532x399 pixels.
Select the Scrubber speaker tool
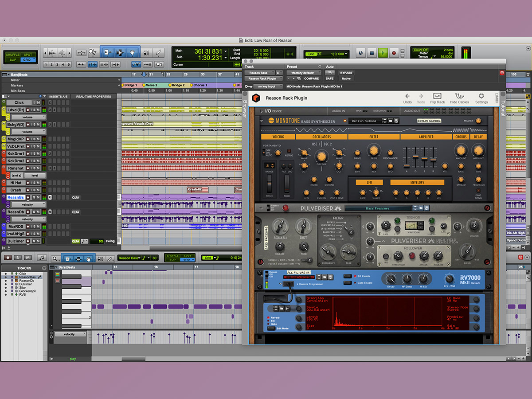[x=147, y=53]
